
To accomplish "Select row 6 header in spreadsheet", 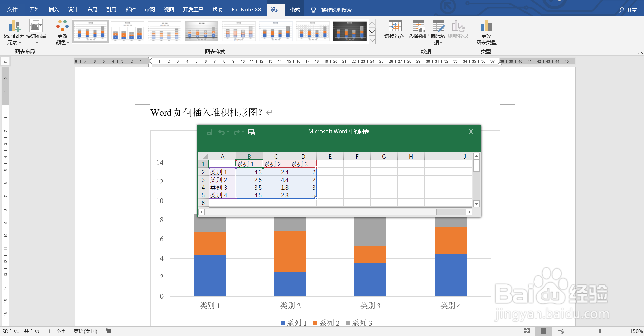I will (203, 203).
